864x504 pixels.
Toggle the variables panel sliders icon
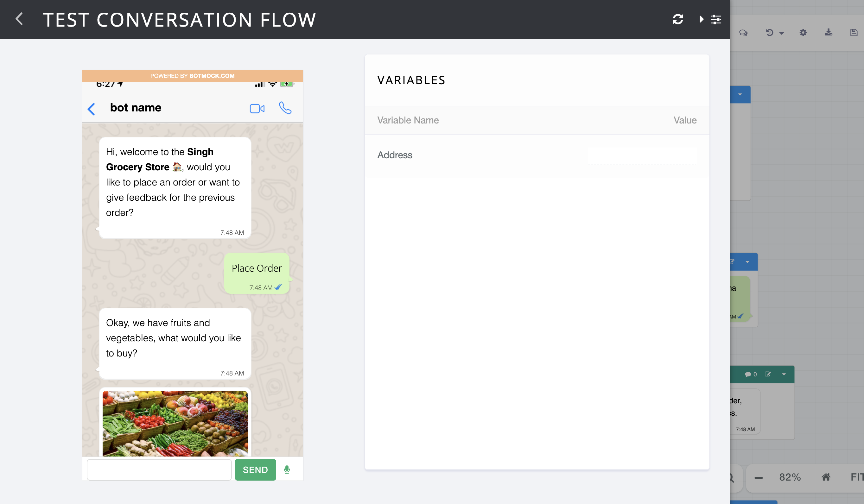pyautogui.click(x=715, y=19)
